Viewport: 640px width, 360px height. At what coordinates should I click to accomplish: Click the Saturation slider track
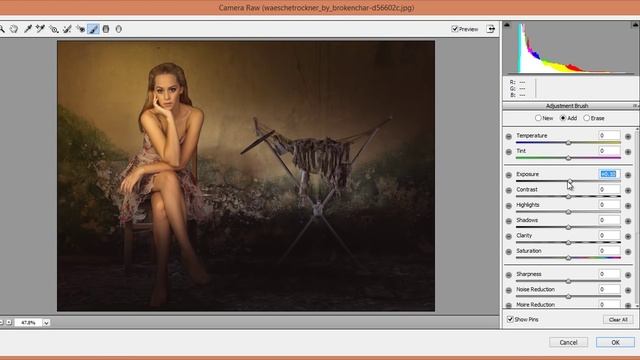point(568,258)
